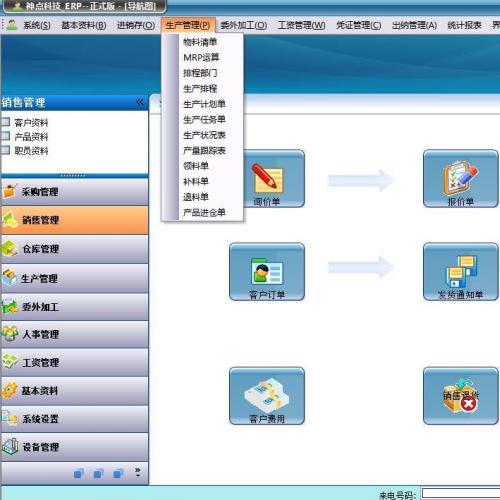Open the 委外加工(O) menu
This screenshot has height=500, width=500.
click(243, 25)
